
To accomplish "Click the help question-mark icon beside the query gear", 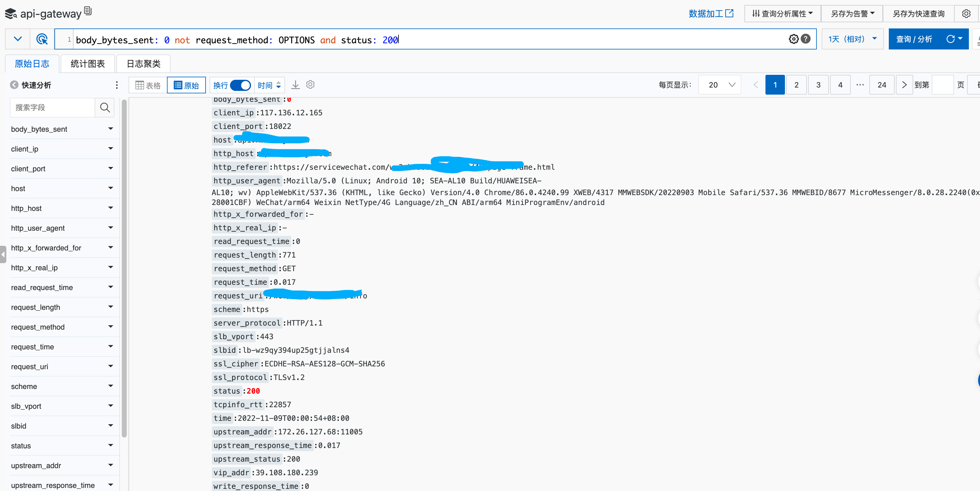I will (806, 39).
